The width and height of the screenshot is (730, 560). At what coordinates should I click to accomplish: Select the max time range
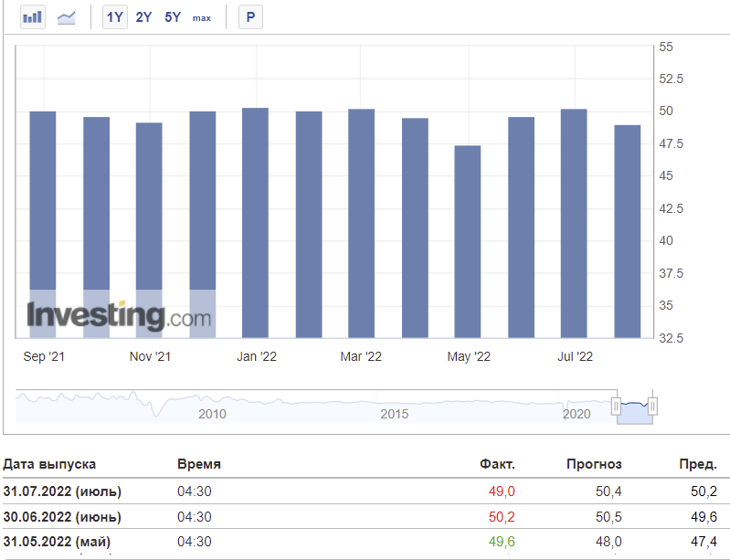tap(202, 18)
